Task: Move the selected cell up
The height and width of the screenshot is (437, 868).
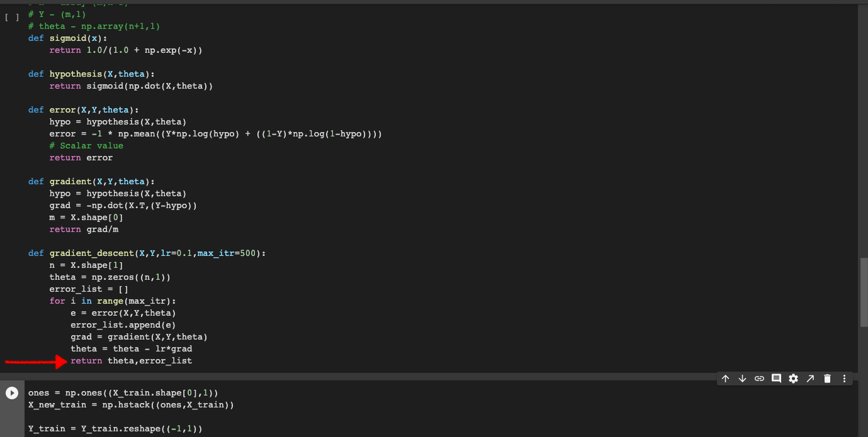Action: point(725,379)
